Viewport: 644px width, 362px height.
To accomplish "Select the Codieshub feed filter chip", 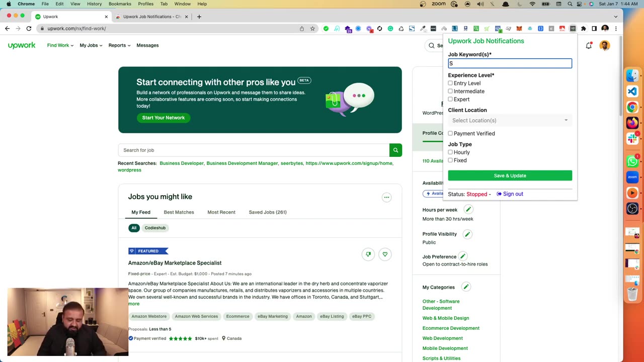I will [155, 228].
